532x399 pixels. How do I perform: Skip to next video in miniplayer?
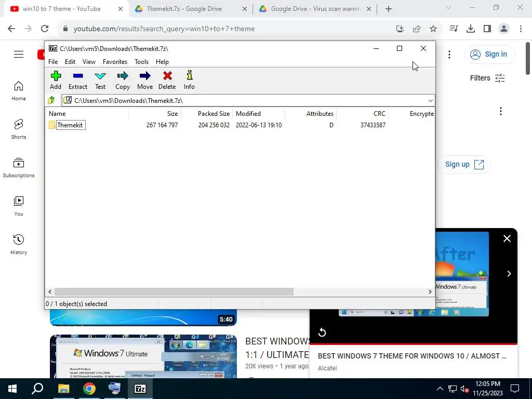509,274
